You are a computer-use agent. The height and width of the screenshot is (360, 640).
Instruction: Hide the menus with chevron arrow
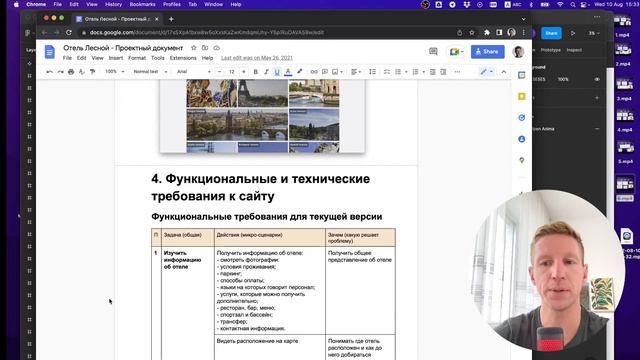(x=504, y=72)
